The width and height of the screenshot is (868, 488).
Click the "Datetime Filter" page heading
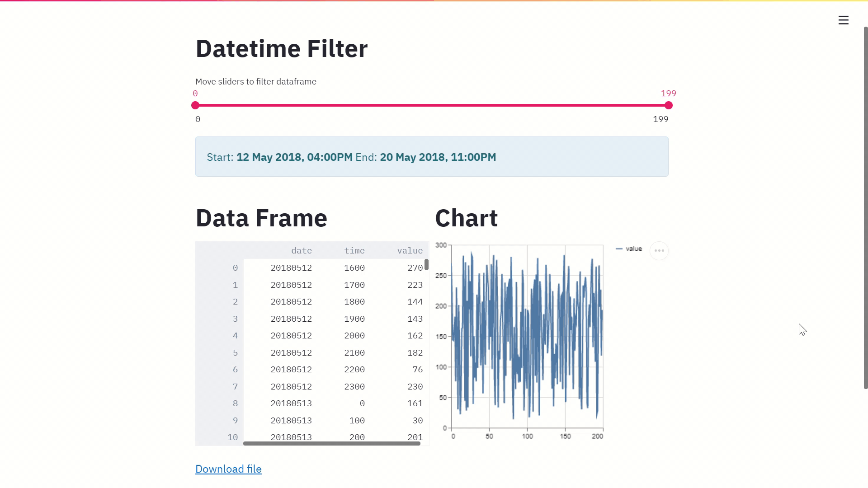pyautogui.click(x=281, y=48)
